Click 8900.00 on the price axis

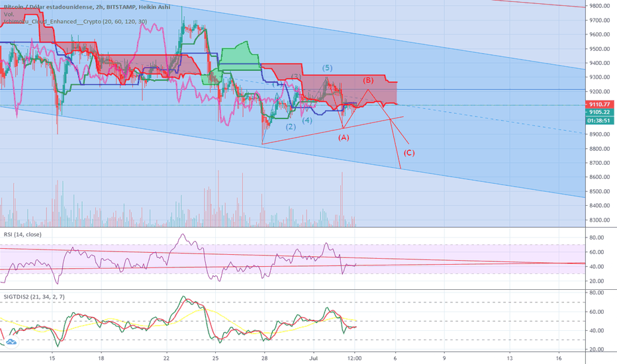tap(599, 134)
